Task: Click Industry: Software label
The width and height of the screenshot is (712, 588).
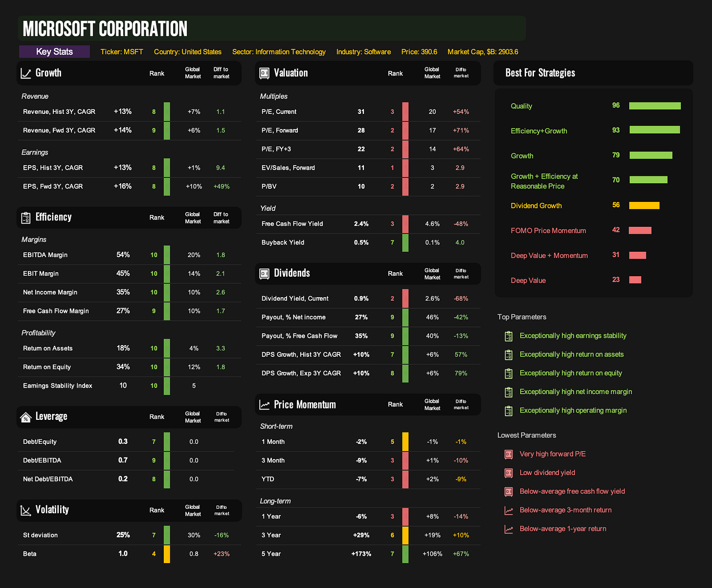Action: [363, 52]
